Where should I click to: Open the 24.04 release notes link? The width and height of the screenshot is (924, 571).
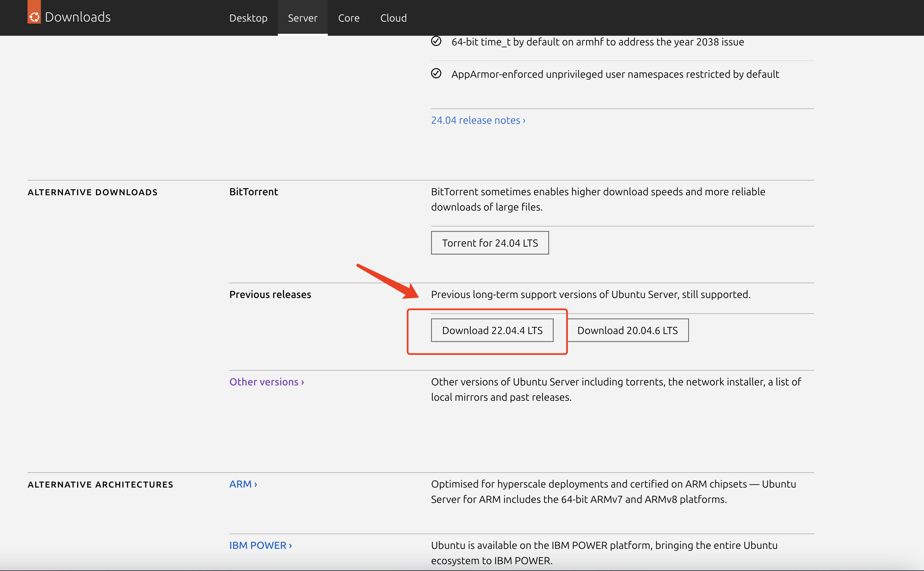click(478, 120)
